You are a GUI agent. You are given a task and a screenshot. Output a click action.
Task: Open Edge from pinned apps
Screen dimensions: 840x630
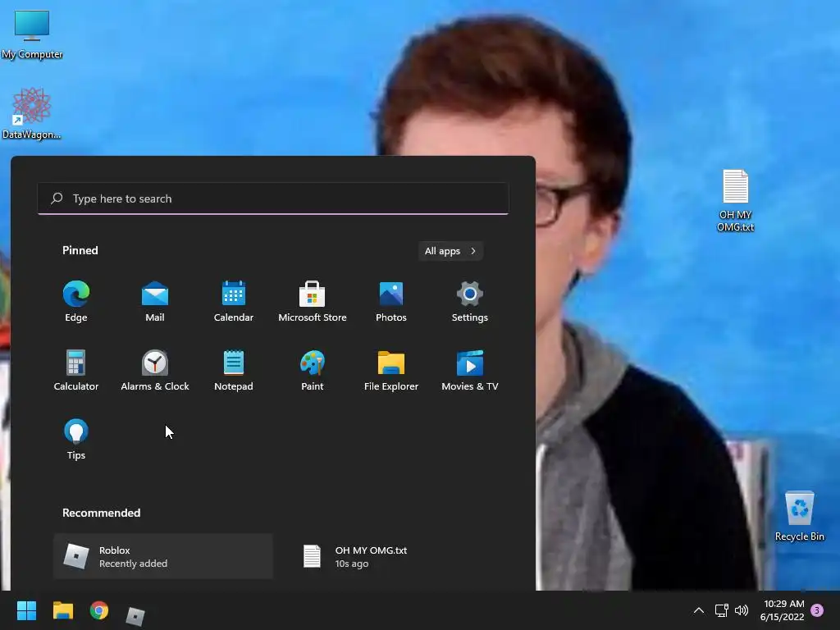[76, 301]
